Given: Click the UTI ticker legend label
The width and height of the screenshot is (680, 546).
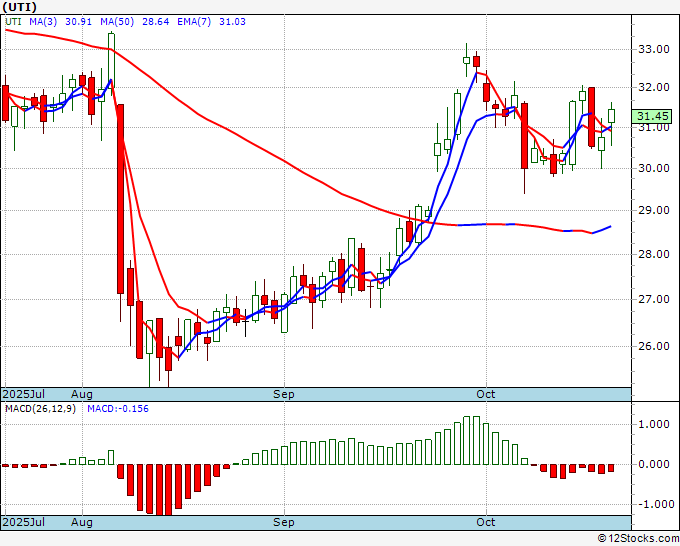Looking at the screenshot, I should (x=13, y=22).
